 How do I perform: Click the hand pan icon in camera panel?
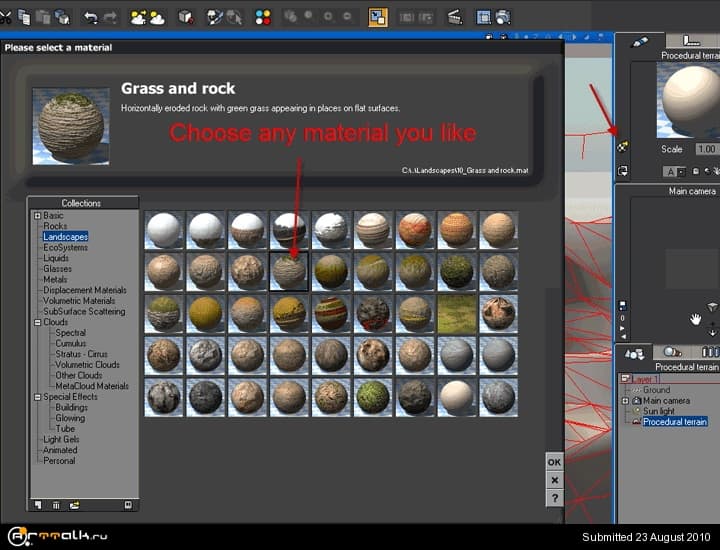click(696, 319)
